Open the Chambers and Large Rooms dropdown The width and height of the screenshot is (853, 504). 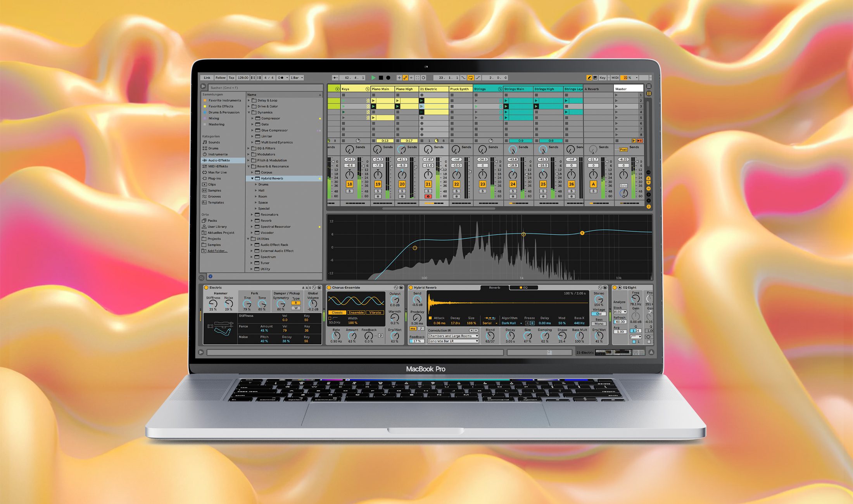coord(453,336)
